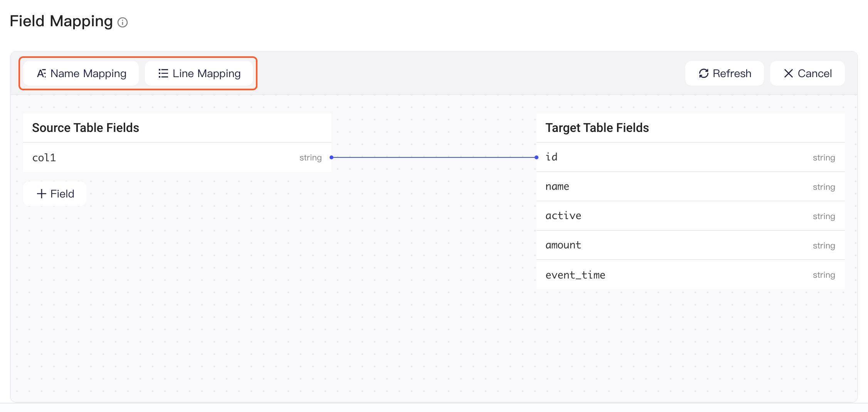Screen dimensions: 868x412
Task: Select the col1 source field row
Action: (177, 157)
